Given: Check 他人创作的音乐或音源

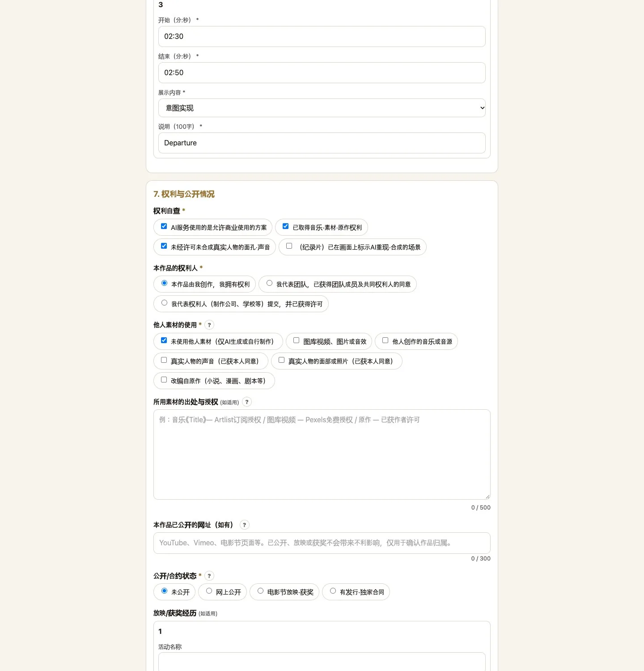Looking at the screenshot, I should [x=386, y=340].
